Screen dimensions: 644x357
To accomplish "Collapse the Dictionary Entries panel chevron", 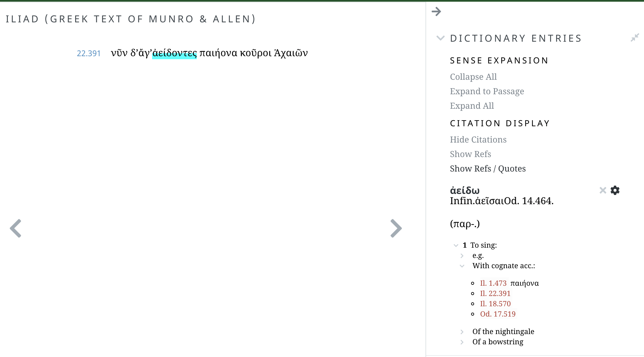I will (441, 38).
